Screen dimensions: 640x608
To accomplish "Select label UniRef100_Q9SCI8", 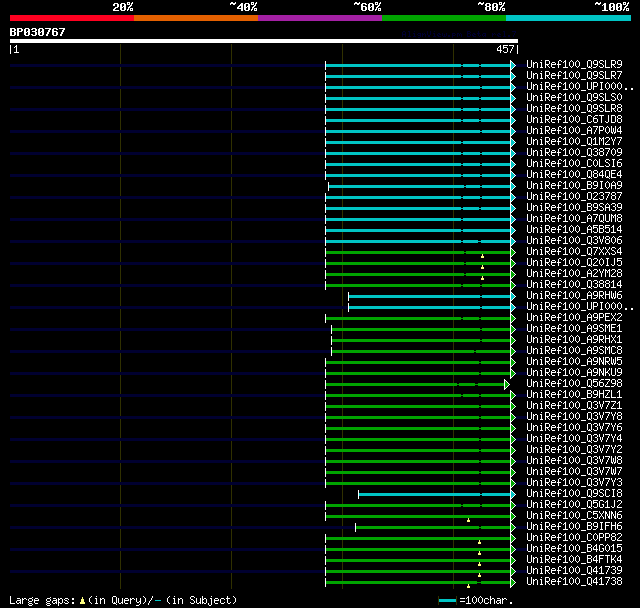I will (x=574, y=494).
